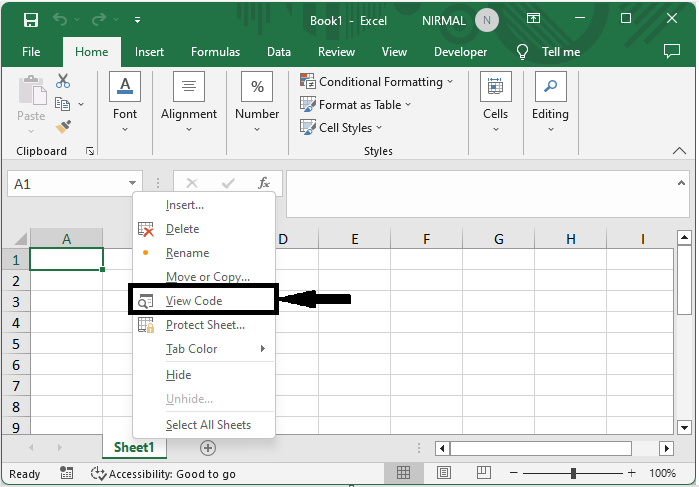Switch to Page Layout view icon
699x487 pixels.
click(444, 472)
